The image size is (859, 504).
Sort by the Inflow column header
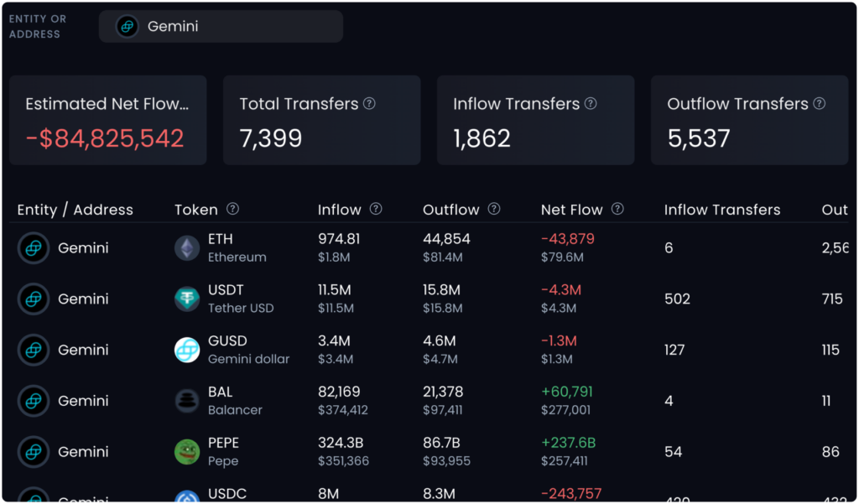pyautogui.click(x=340, y=210)
